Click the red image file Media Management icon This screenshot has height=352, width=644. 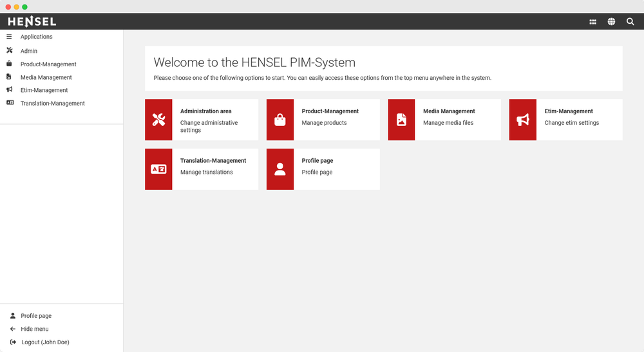coord(401,120)
